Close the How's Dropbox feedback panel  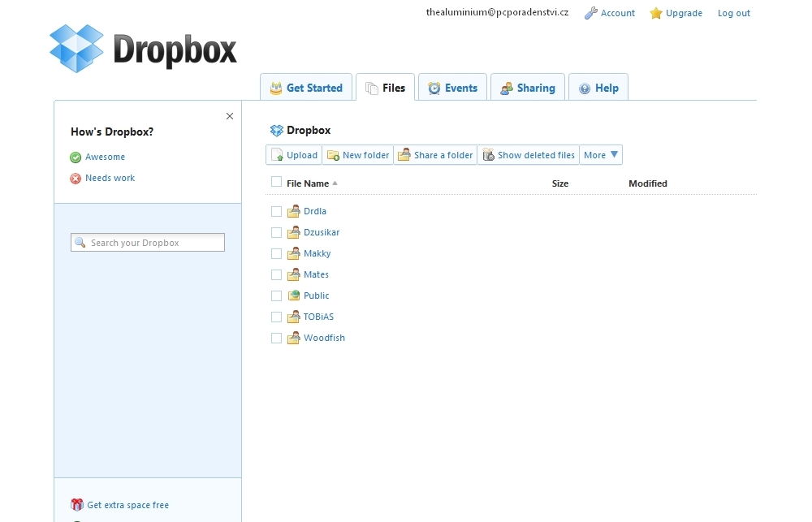pos(230,116)
